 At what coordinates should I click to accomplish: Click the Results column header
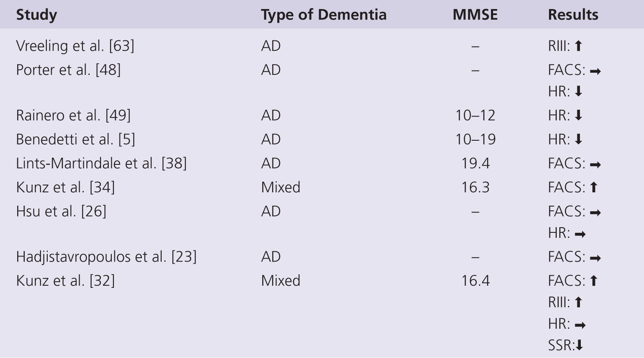[x=573, y=15]
